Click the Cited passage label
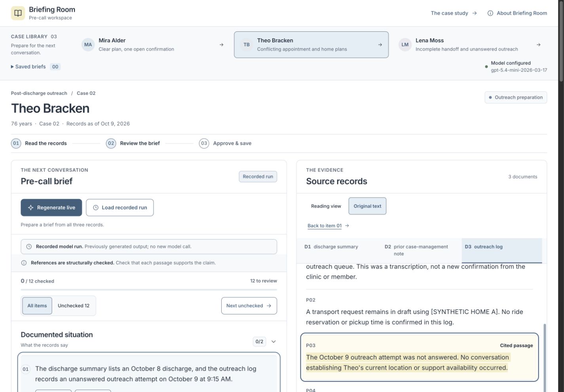This screenshot has height=392, width=564. click(517, 345)
